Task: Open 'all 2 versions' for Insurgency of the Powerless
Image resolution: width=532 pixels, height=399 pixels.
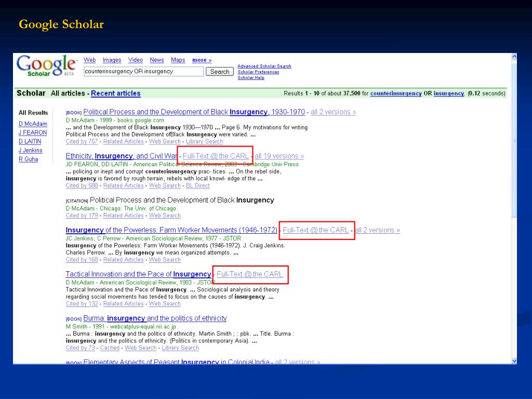Action: tap(378, 230)
